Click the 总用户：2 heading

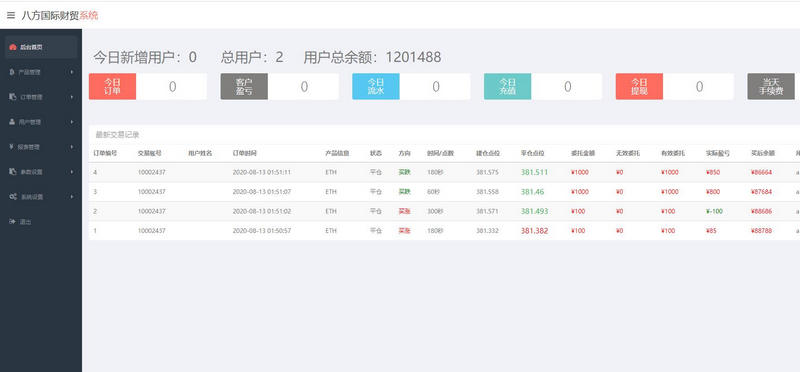(x=252, y=57)
